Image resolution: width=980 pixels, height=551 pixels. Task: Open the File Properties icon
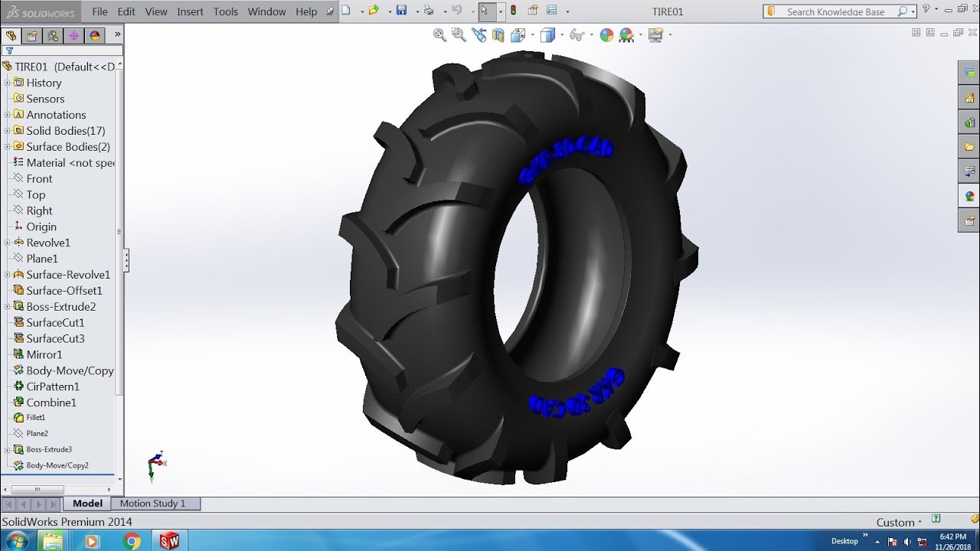click(x=533, y=11)
